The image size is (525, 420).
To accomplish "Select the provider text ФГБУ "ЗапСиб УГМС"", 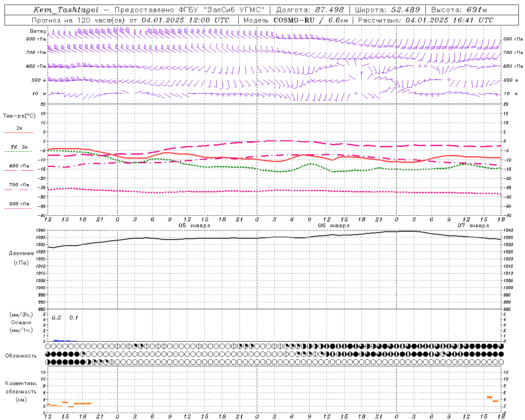I will point(221,10).
